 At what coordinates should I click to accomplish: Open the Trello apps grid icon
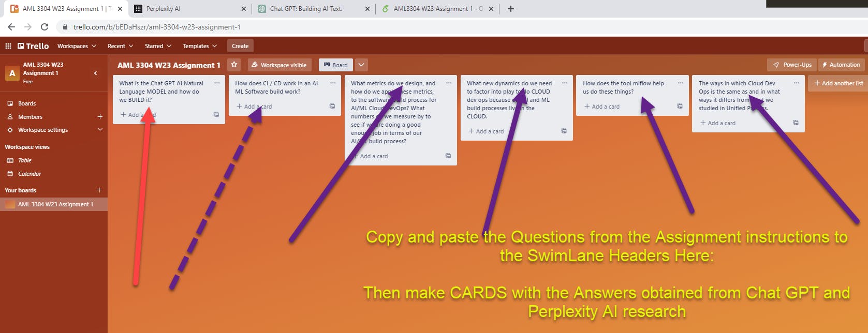pos(8,46)
